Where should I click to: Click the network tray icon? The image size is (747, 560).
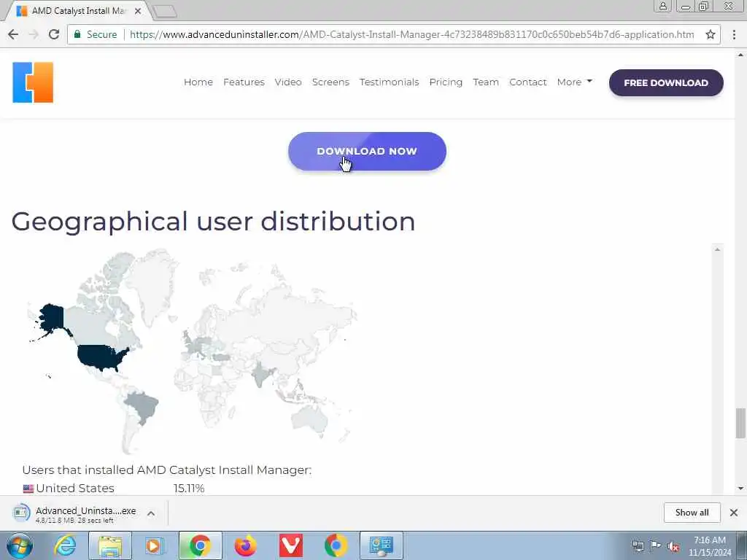[638, 546]
